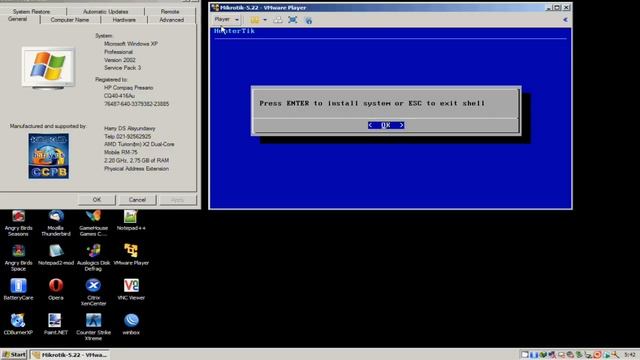
Task: Click the Opera browser desktop icon
Action: (x=56, y=290)
